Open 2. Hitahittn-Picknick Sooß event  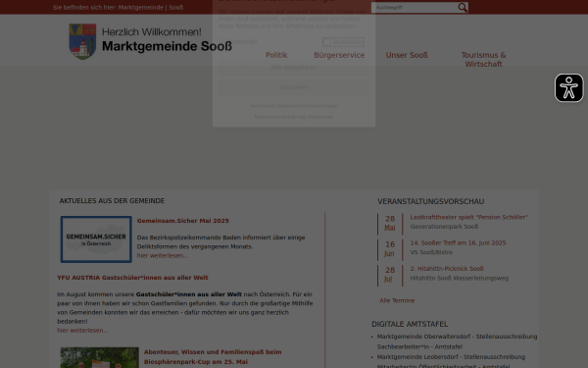[x=447, y=269]
